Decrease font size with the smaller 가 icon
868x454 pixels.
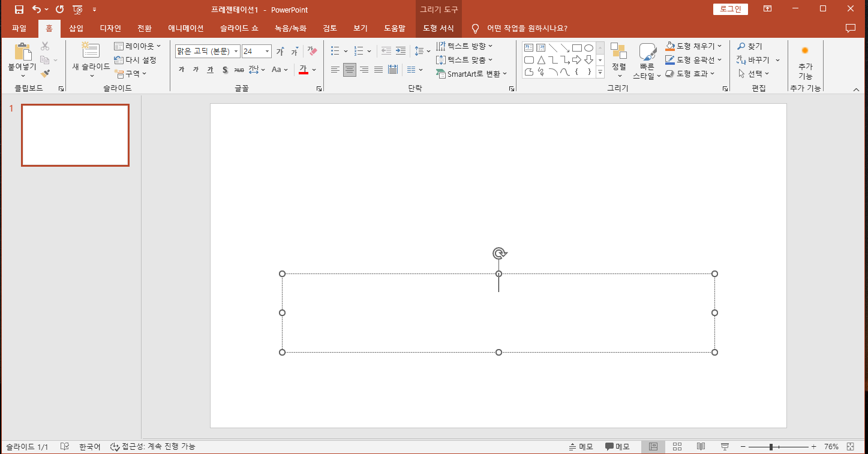[x=295, y=52]
